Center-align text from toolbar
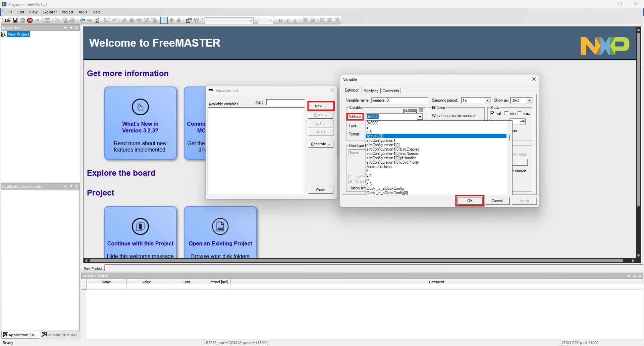 coord(330,20)
